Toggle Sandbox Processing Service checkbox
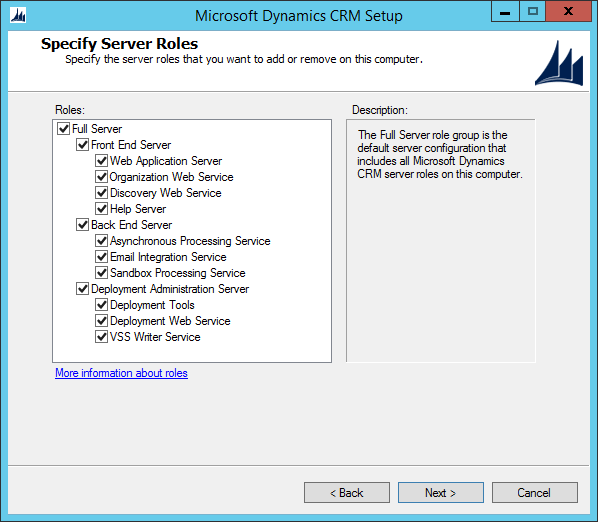 pos(101,273)
